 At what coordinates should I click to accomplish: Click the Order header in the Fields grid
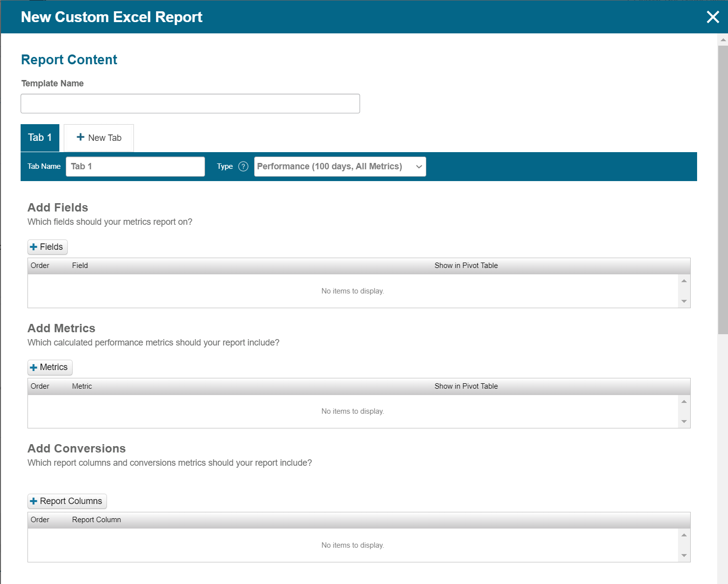(x=40, y=265)
